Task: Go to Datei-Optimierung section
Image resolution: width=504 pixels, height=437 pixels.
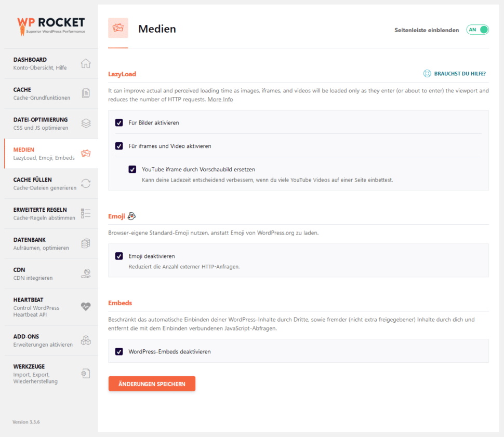Action: coord(51,124)
